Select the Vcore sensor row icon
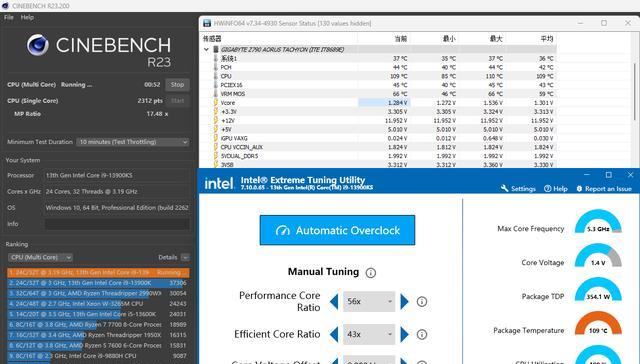The image size is (640, 364). (x=216, y=103)
